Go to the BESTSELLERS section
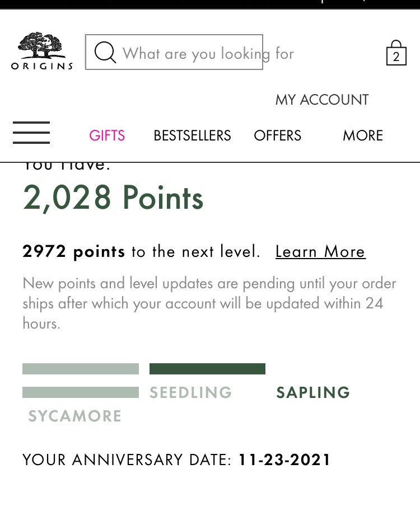This screenshot has width=420, height=525. point(192,135)
